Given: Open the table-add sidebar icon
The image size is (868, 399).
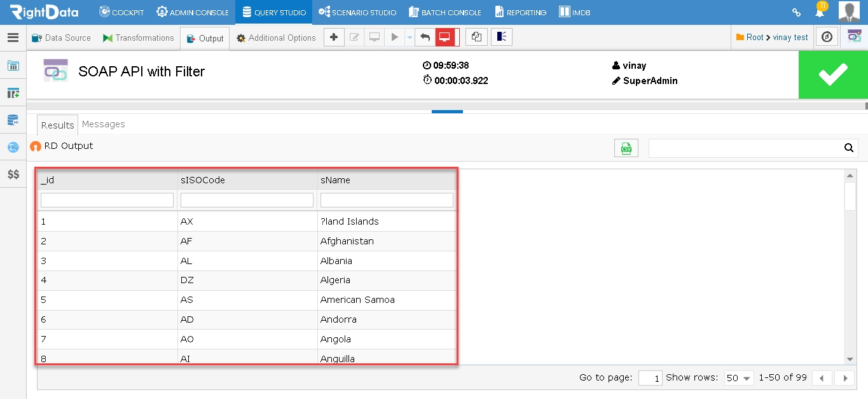Looking at the screenshot, I should pyautogui.click(x=13, y=93).
